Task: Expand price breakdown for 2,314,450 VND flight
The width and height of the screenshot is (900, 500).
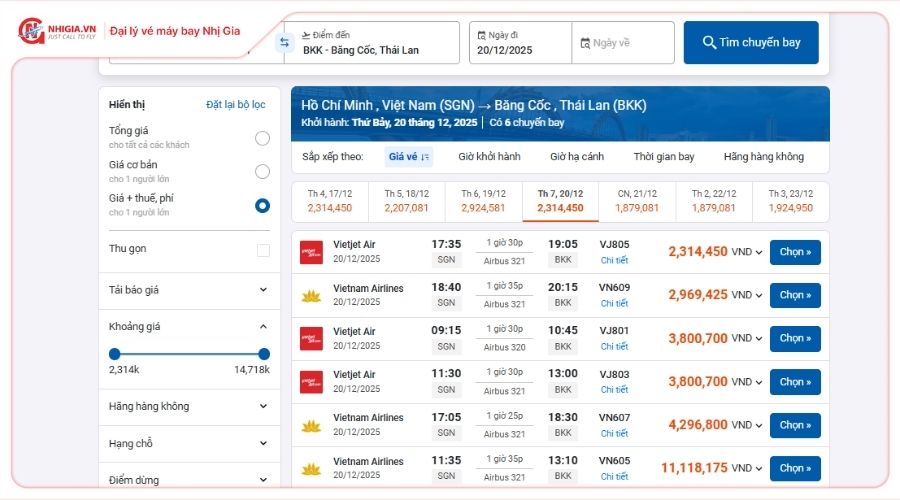Action: point(759,253)
